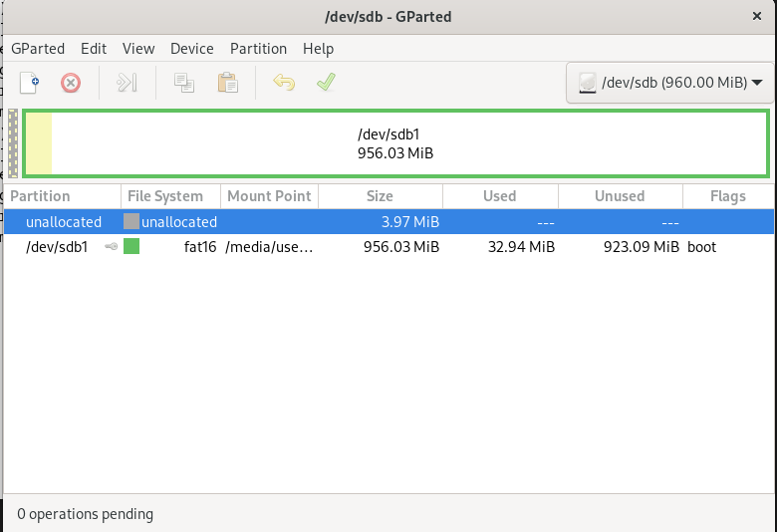Screen dimensions: 777x532
Task: Open the Partition menu
Action: (258, 48)
